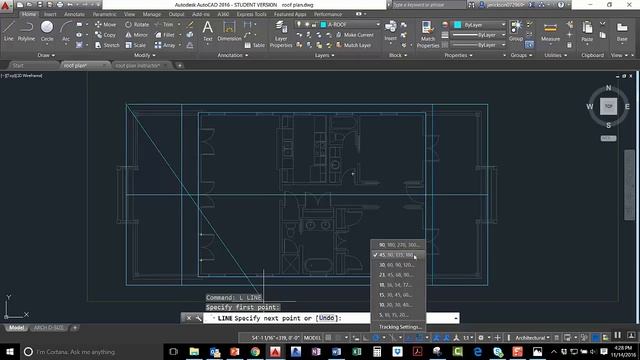This screenshot has width=640, height=360.
Task: Expand the Properties panel
Action: pos(458,55)
